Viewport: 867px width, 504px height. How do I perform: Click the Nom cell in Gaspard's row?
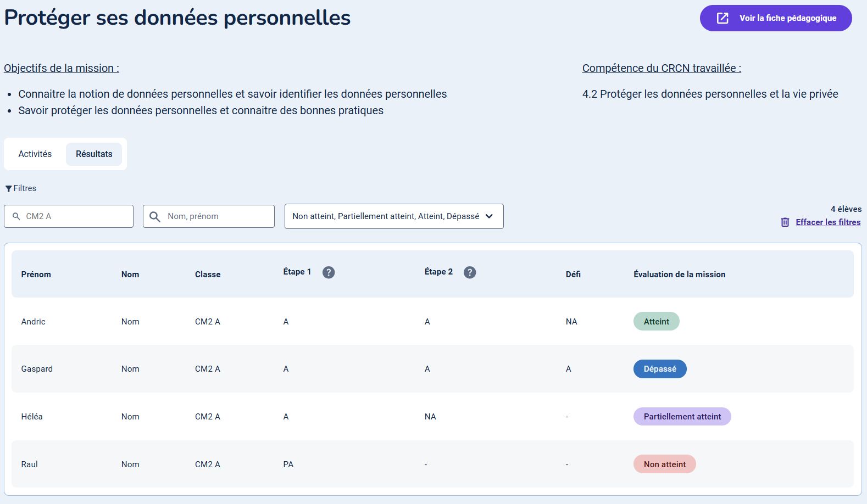coord(130,369)
